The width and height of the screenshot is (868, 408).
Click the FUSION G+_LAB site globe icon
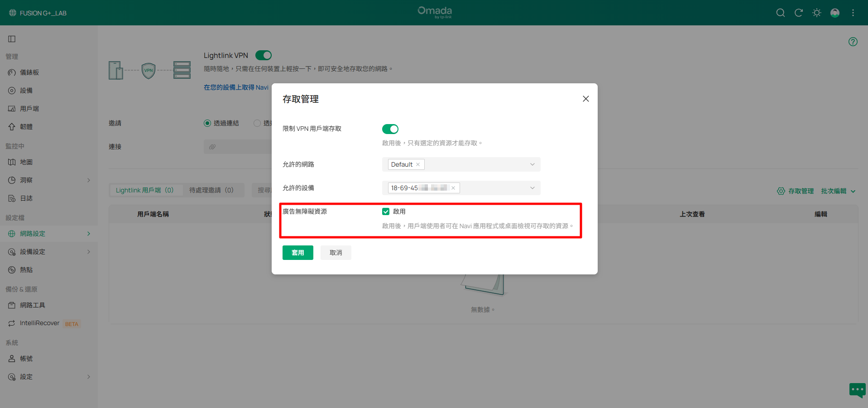click(x=12, y=13)
